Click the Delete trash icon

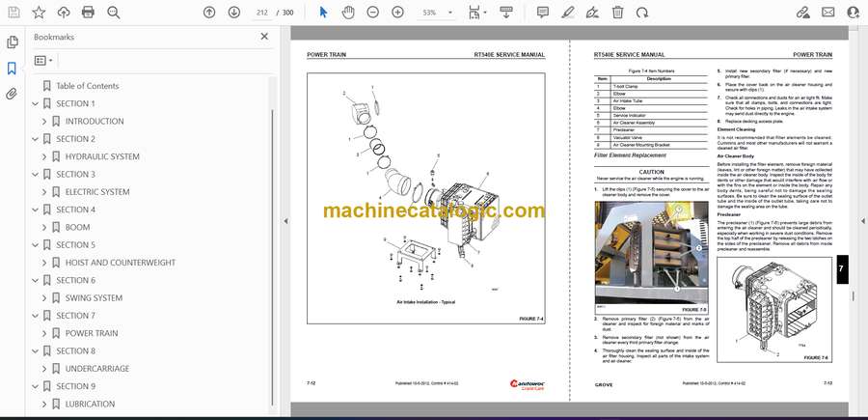(618, 13)
